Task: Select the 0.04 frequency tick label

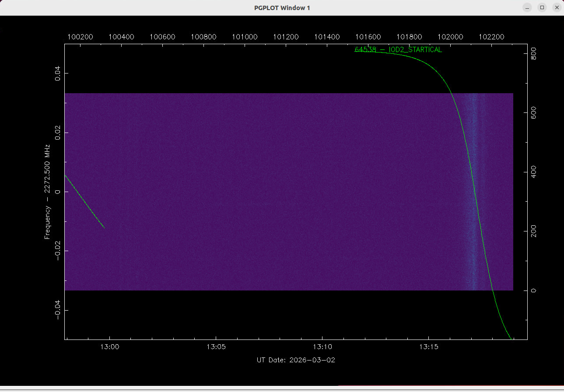Action: pyautogui.click(x=58, y=73)
